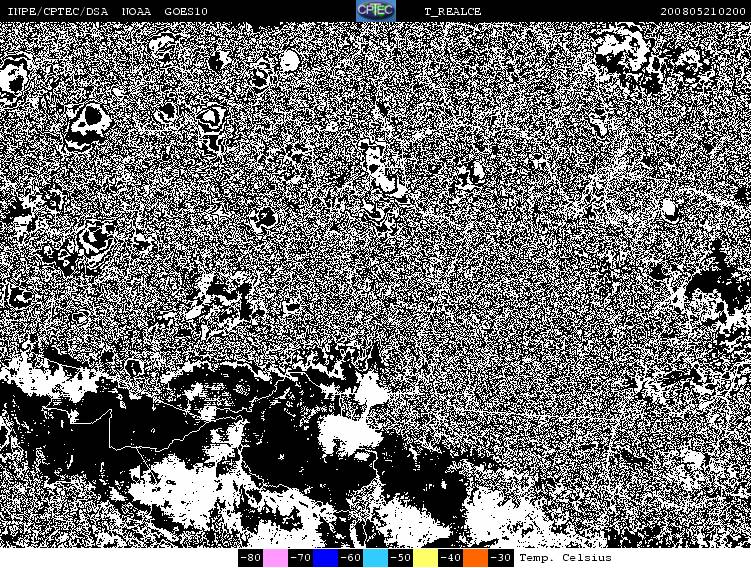Image resolution: width=751 pixels, height=568 pixels.
Task: Select the T_REALCE product label
Action: (x=453, y=11)
